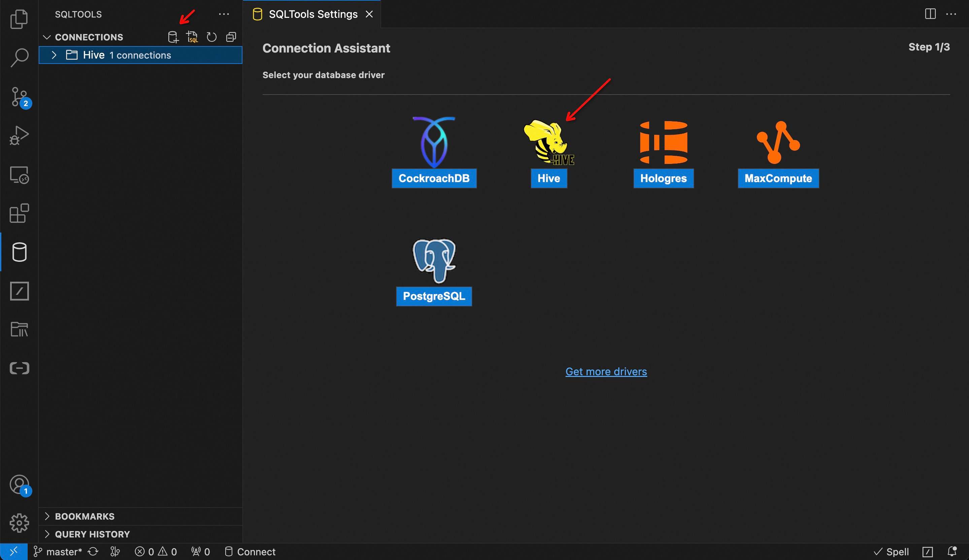Open the slash-box activity bar icon

(x=19, y=291)
